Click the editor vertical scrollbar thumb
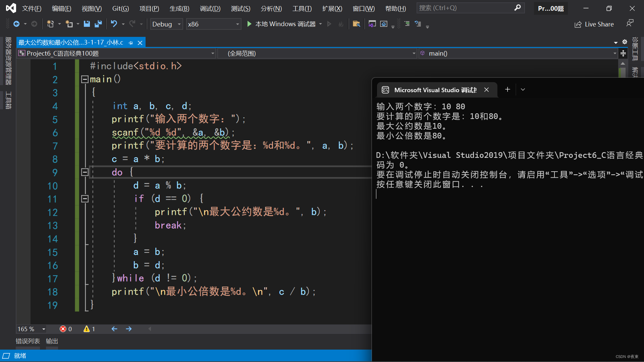644x362 pixels. 623,72
